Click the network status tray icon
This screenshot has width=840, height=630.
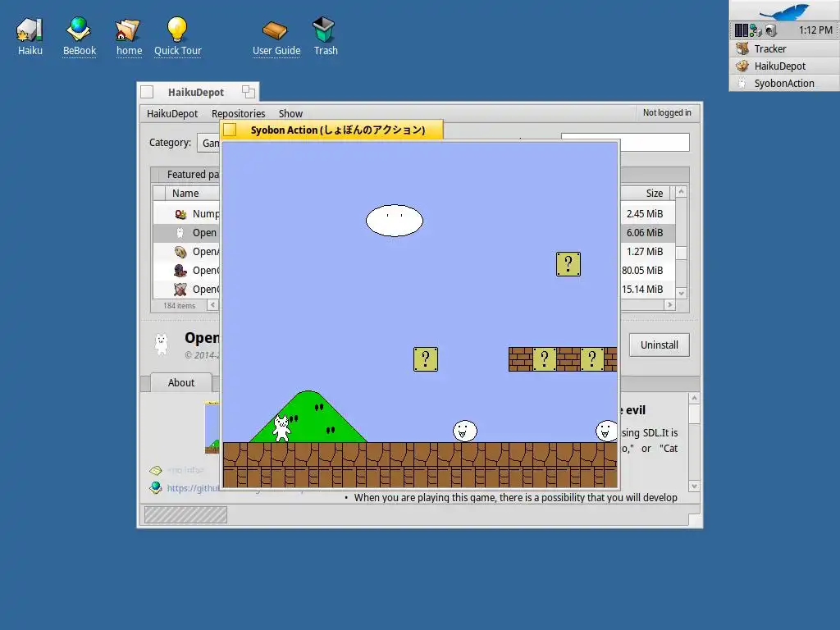point(756,30)
